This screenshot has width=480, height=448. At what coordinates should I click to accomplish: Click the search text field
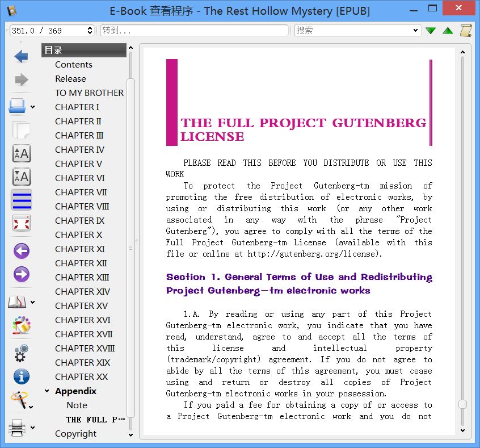[353, 30]
